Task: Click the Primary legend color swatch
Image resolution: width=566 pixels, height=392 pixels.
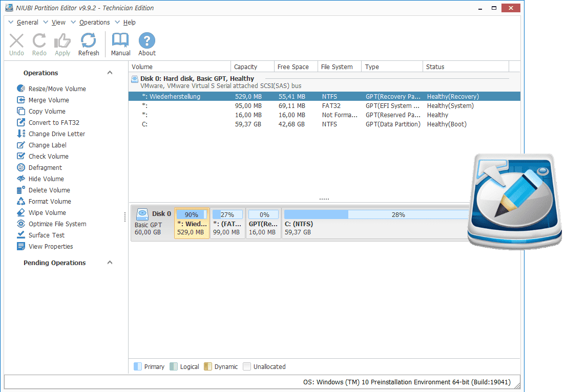Action: tap(137, 366)
